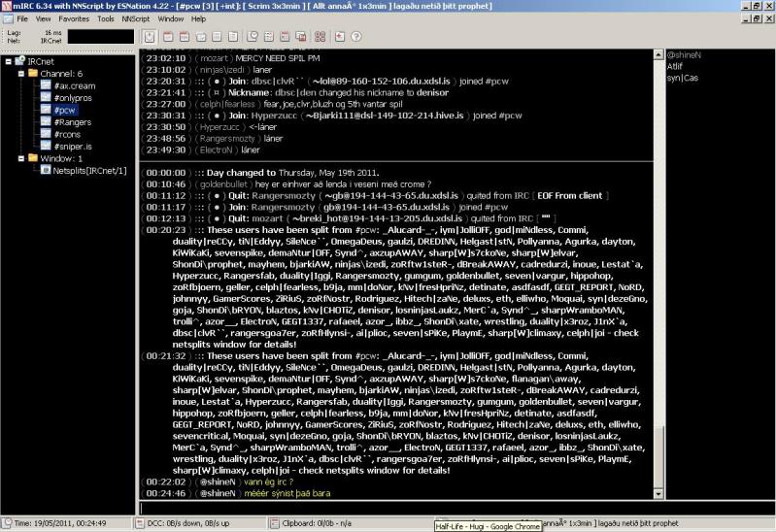The height and width of the screenshot is (532, 776).
Task: Click the DCC speed text in the status bar
Action: pos(188,523)
